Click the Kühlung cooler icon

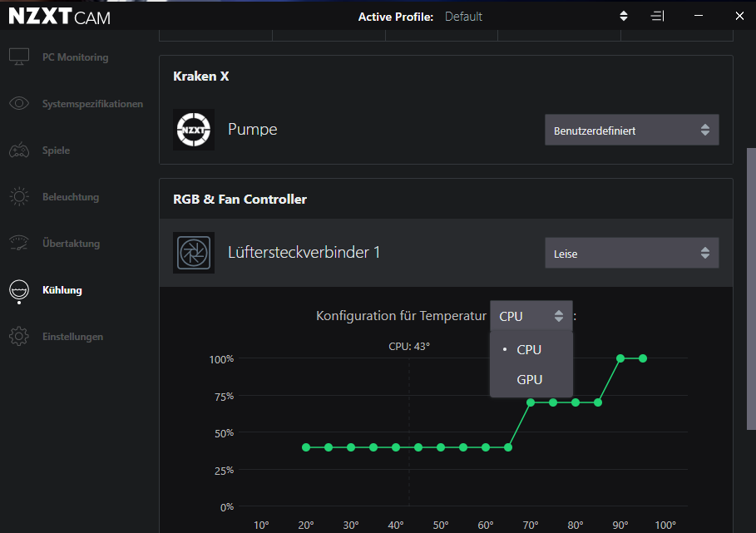coord(19,290)
